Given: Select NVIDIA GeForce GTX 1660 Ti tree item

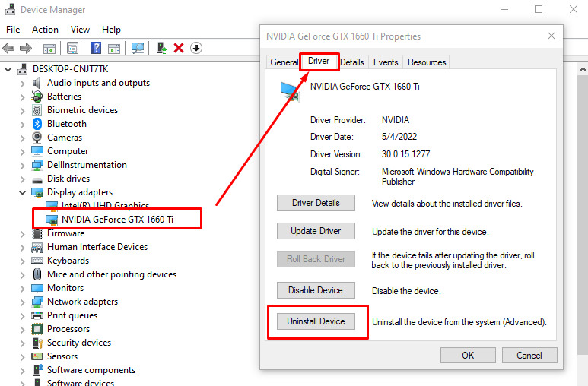Looking at the screenshot, I should click(117, 220).
